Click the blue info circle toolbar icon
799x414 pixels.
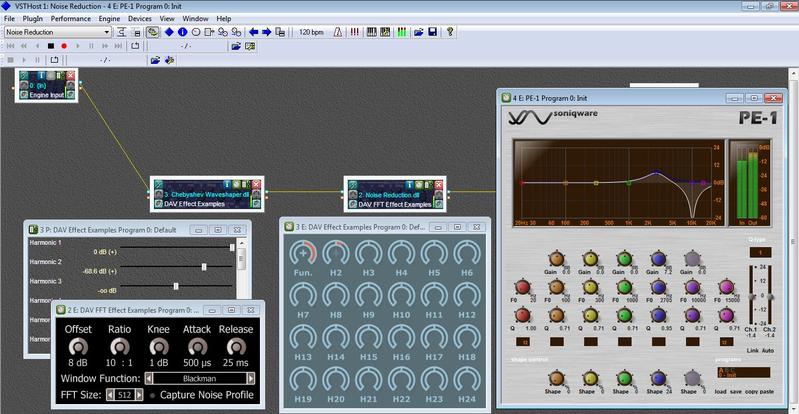(182, 32)
